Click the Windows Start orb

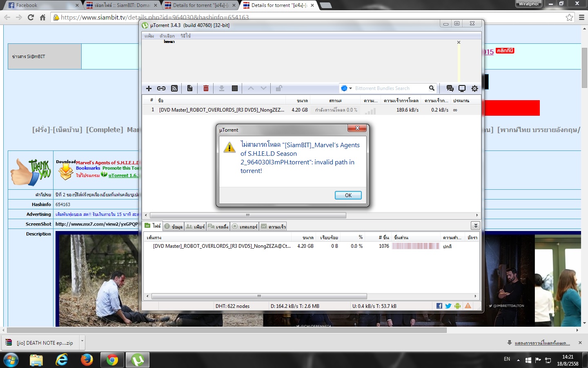point(11,360)
